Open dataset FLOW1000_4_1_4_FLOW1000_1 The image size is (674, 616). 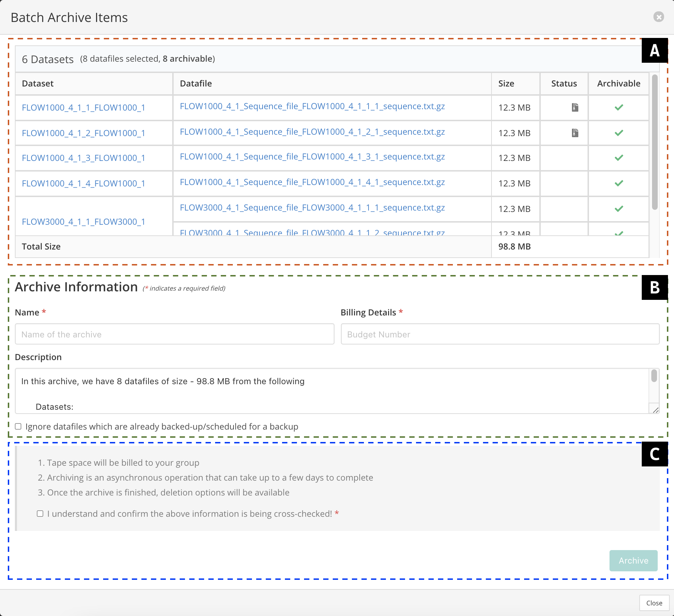tap(84, 184)
